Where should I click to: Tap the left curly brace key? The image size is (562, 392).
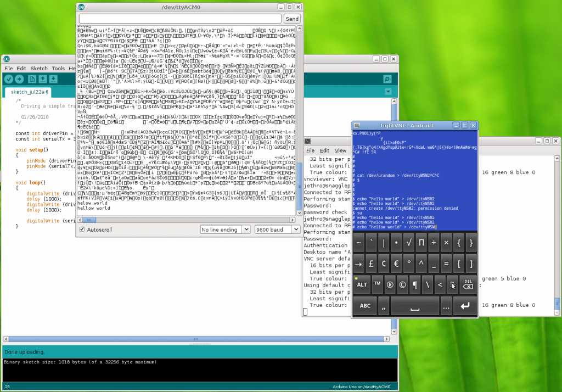(x=459, y=243)
